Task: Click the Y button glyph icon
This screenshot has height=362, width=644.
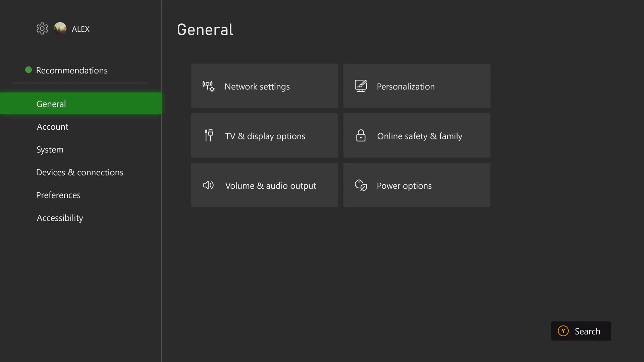Action: (563, 331)
